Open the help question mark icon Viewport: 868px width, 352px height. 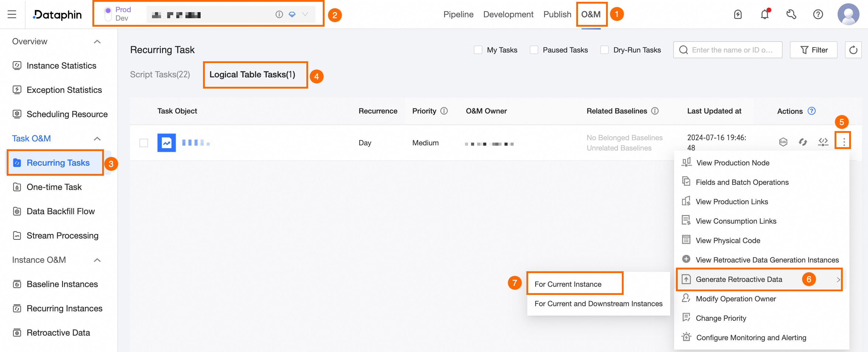818,15
